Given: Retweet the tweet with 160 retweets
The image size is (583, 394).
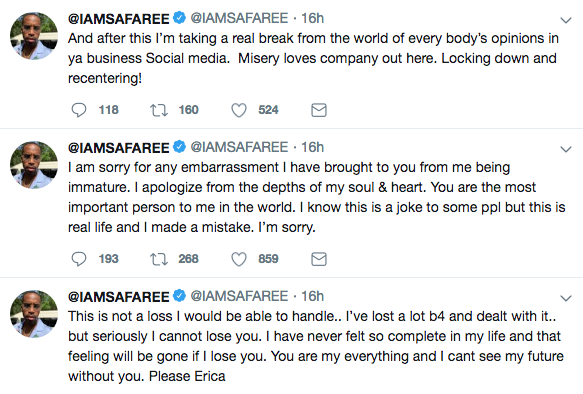Looking at the screenshot, I should pos(159,110).
